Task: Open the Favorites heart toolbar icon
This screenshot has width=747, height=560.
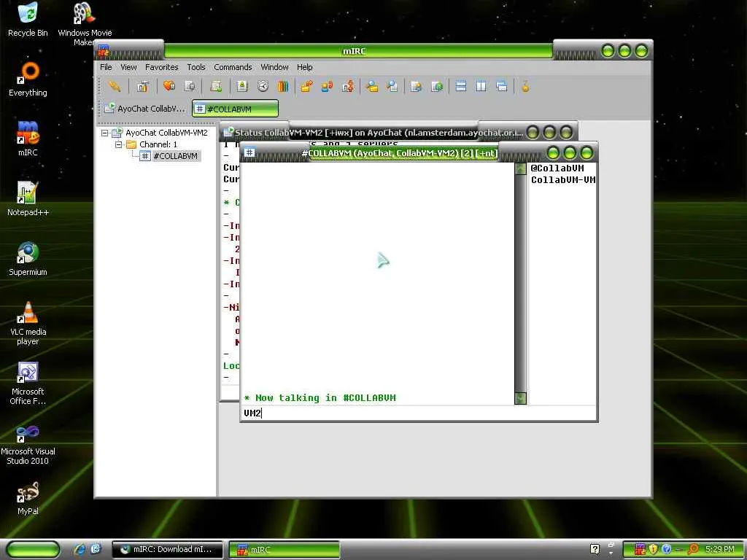Action: point(169,86)
